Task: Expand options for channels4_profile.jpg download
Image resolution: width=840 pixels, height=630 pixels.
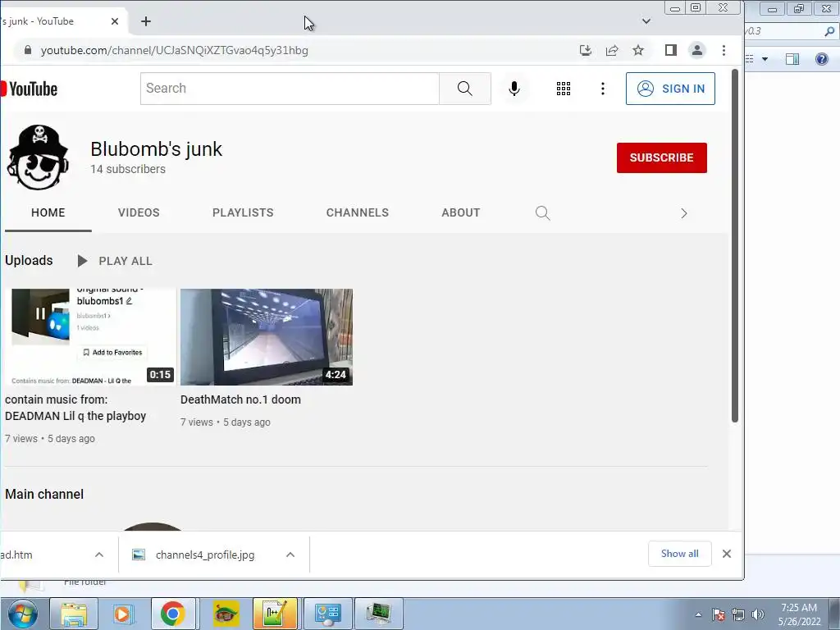Action: tap(290, 555)
